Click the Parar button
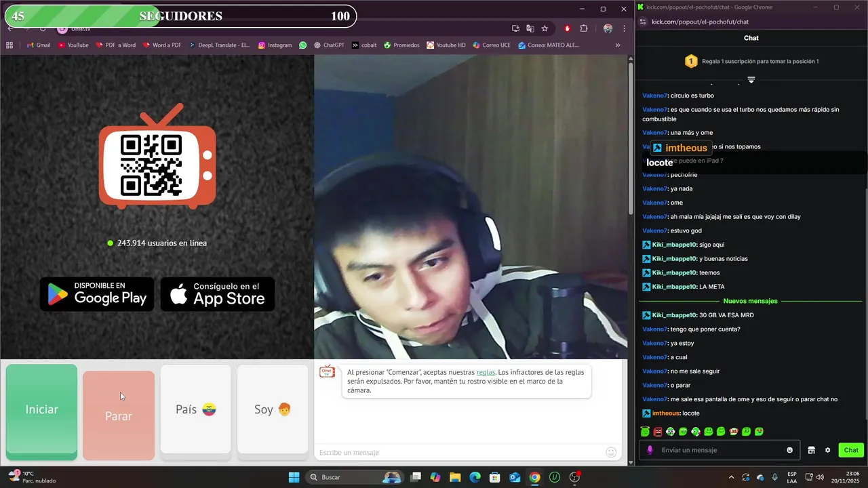The height and width of the screenshot is (488, 868). click(119, 415)
